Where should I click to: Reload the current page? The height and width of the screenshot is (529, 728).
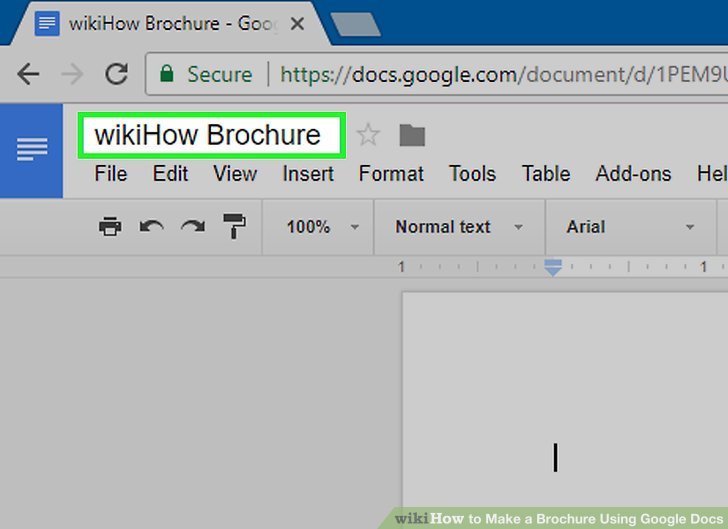tap(116, 74)
